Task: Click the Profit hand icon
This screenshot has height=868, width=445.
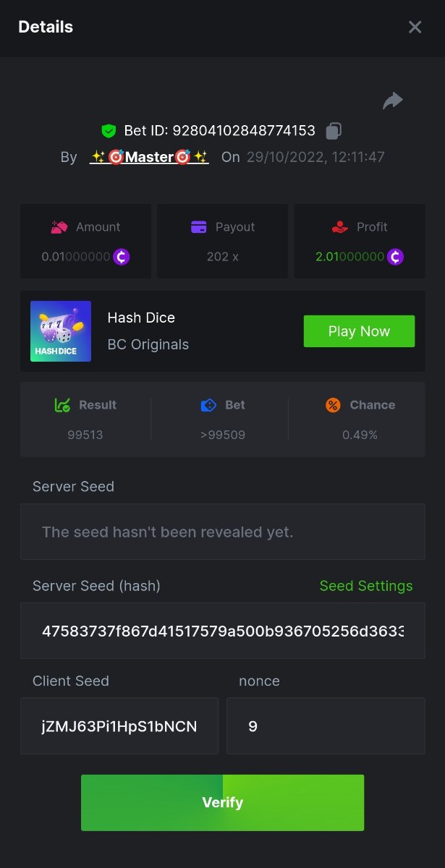Action: [x=340, y=227]
